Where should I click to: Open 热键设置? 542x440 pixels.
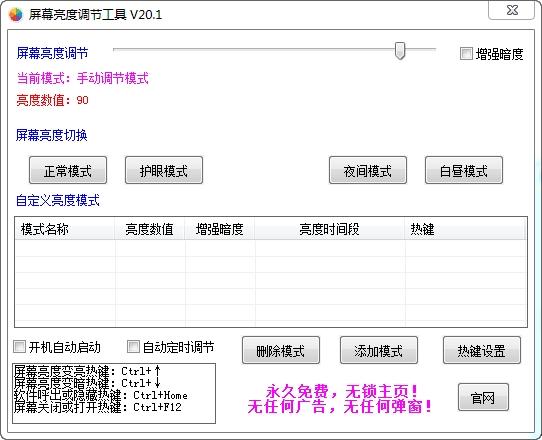482,350
